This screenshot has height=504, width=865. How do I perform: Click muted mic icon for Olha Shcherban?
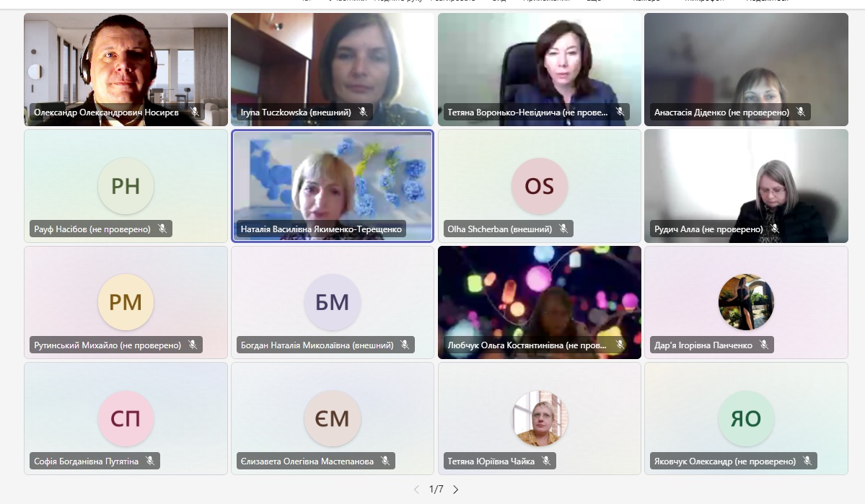coord(563,229)
